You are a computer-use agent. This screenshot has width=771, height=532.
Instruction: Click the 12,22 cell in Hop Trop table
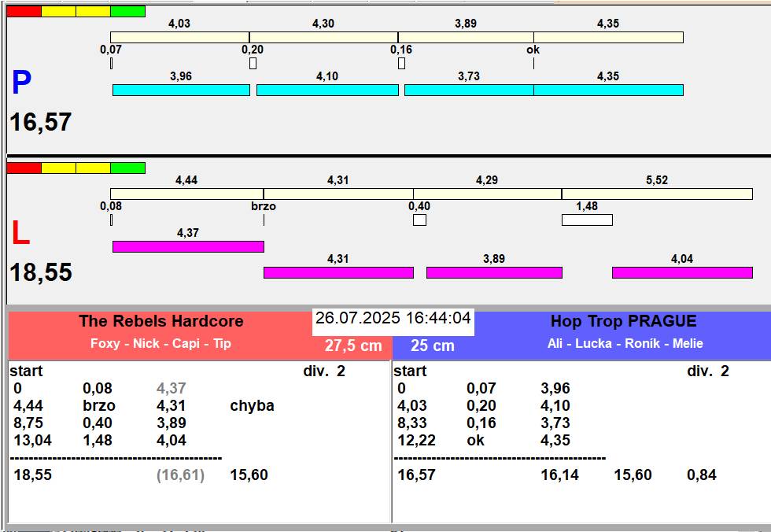click(416, 440)
